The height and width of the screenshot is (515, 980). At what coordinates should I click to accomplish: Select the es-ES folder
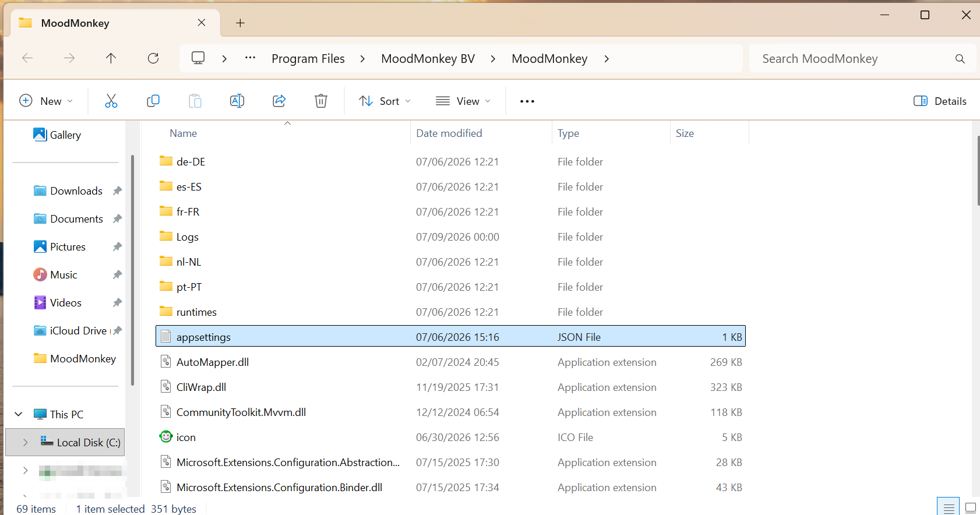tap(450, 186)
